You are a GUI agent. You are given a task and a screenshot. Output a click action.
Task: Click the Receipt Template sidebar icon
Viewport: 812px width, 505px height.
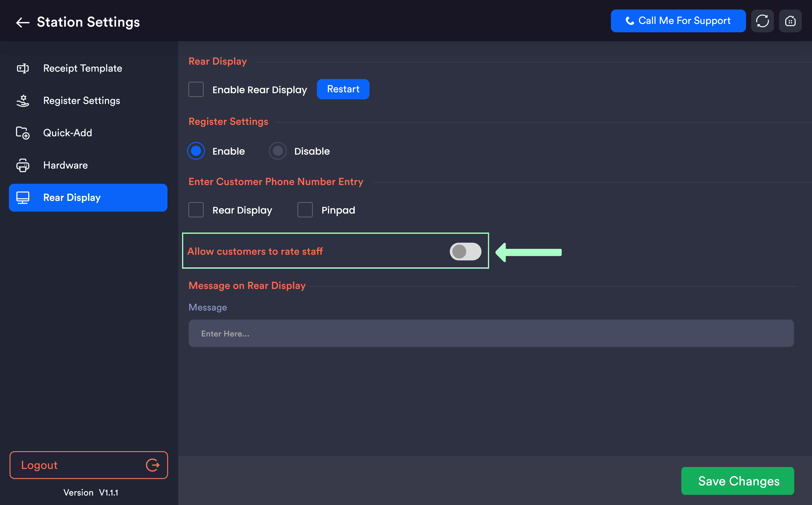coord(23,68)
